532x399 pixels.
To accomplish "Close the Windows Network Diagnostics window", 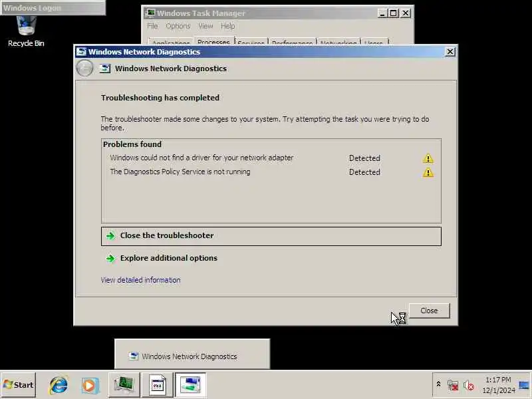I will pos(450,52).
